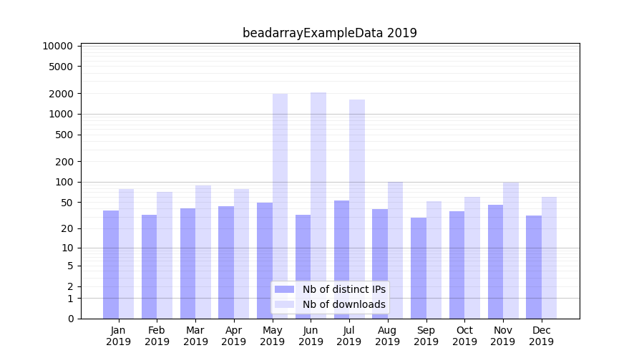Click the October 2019 distinct IPs bar
Image resolution: width=644 pixels, height=358 pixels.
[457, 265]
